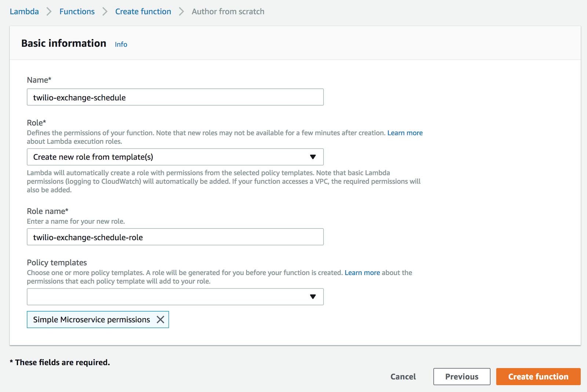
Task: Remove the Simple Microservice permissions tag
Action: tap(160, 319)
